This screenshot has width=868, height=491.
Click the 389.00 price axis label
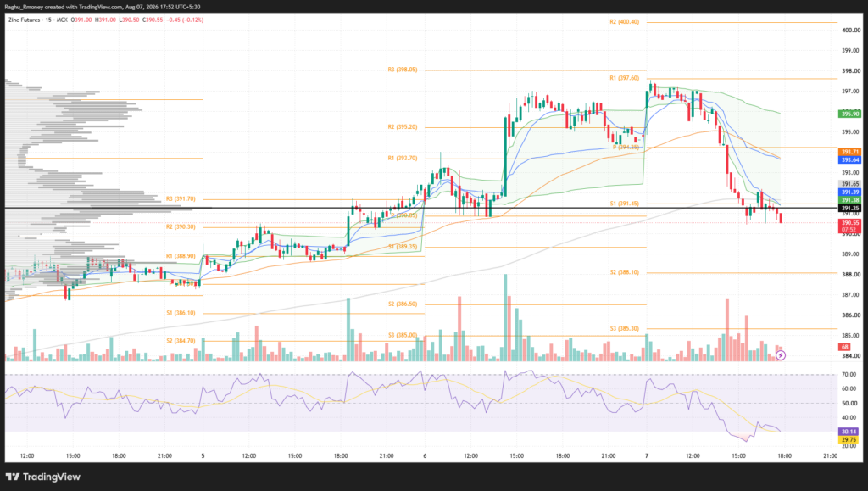click(851, 254)
